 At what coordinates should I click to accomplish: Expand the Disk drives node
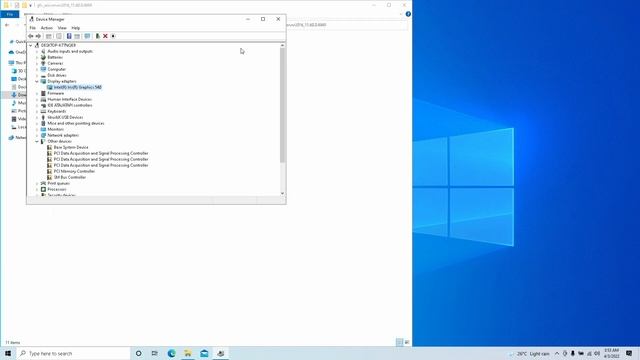pyautogui.click(x=37, y=75)
